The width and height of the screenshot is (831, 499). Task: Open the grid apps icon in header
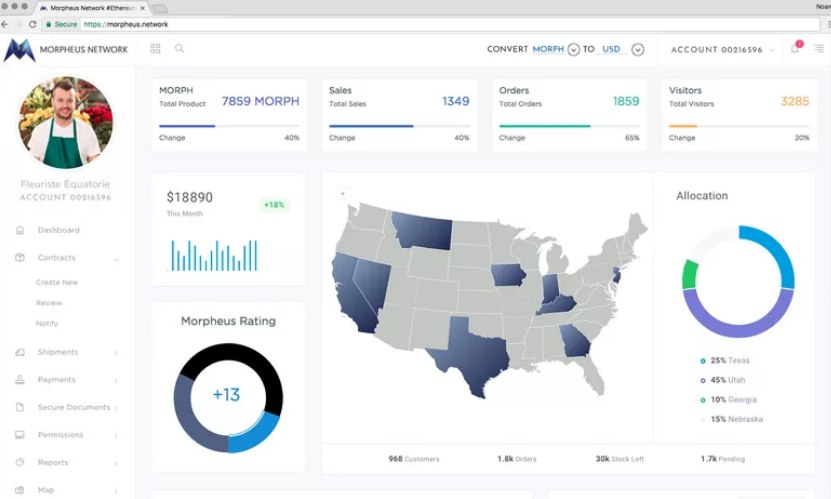[155, 48]
